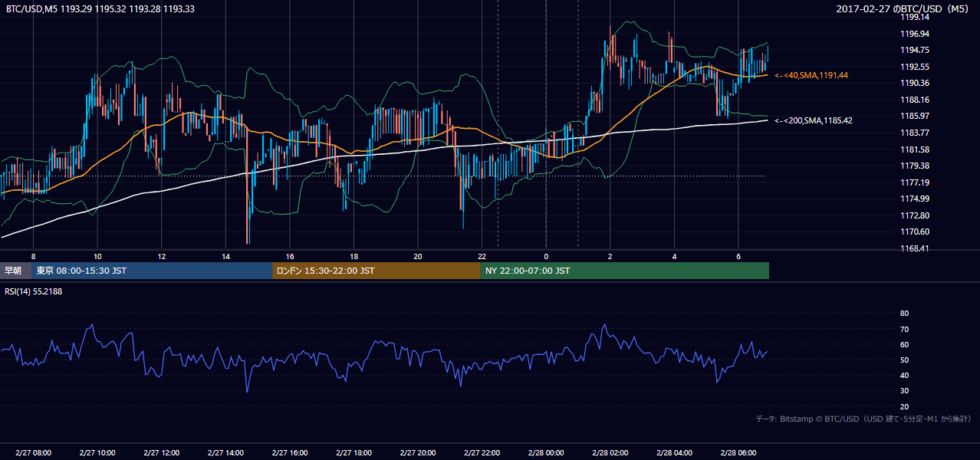Select the 200 SMA 1185.42 label

pyautogui.click(x=814, y=120)
